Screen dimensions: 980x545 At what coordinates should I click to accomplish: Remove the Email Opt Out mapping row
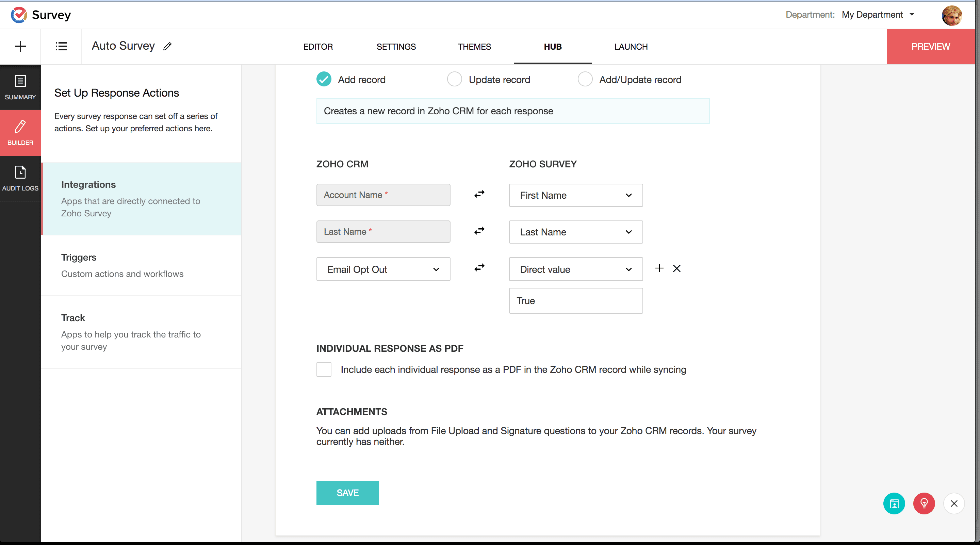tap(676, 268)
